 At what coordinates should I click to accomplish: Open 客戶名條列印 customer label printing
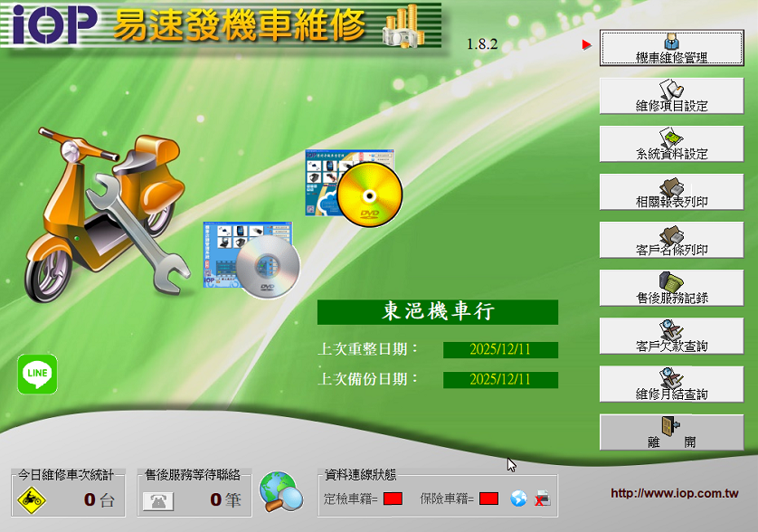[x=671, y=240]
